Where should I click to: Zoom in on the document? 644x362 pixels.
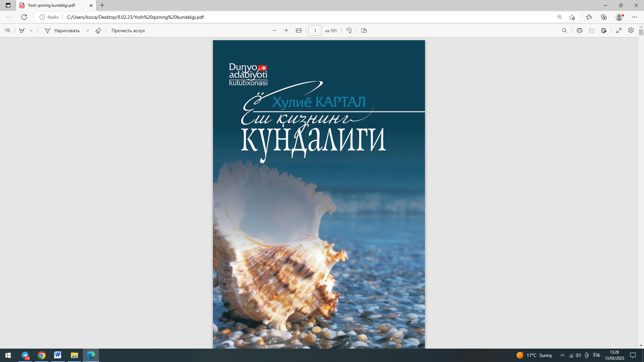(286, 31)
